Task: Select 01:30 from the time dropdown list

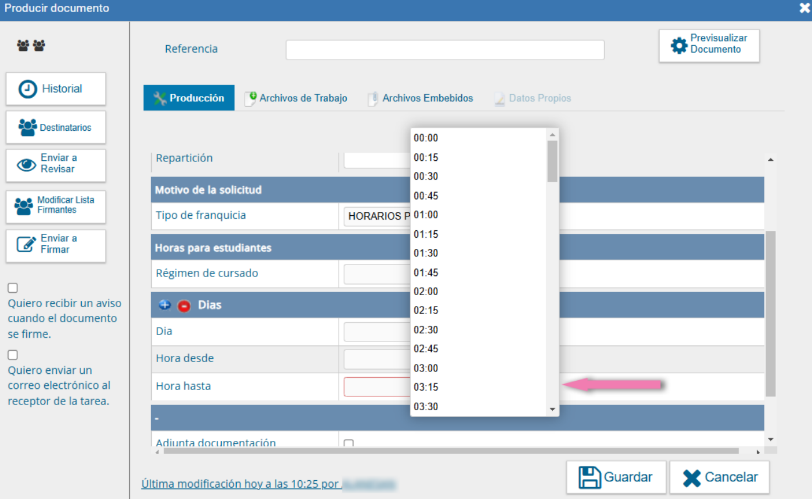Action: point(427,253)
